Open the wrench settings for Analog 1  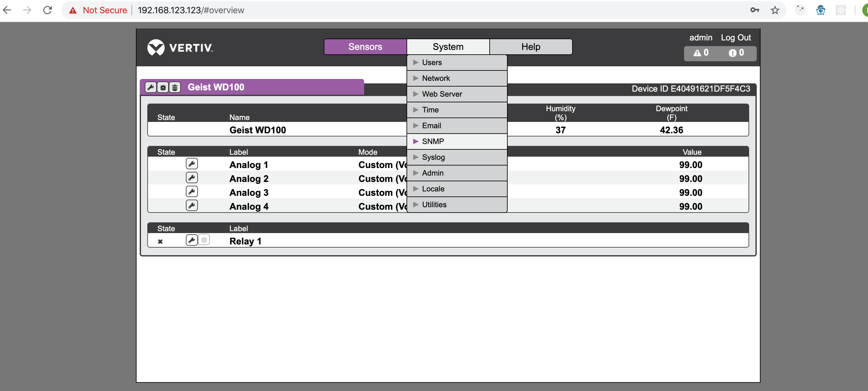coord(191,164)
